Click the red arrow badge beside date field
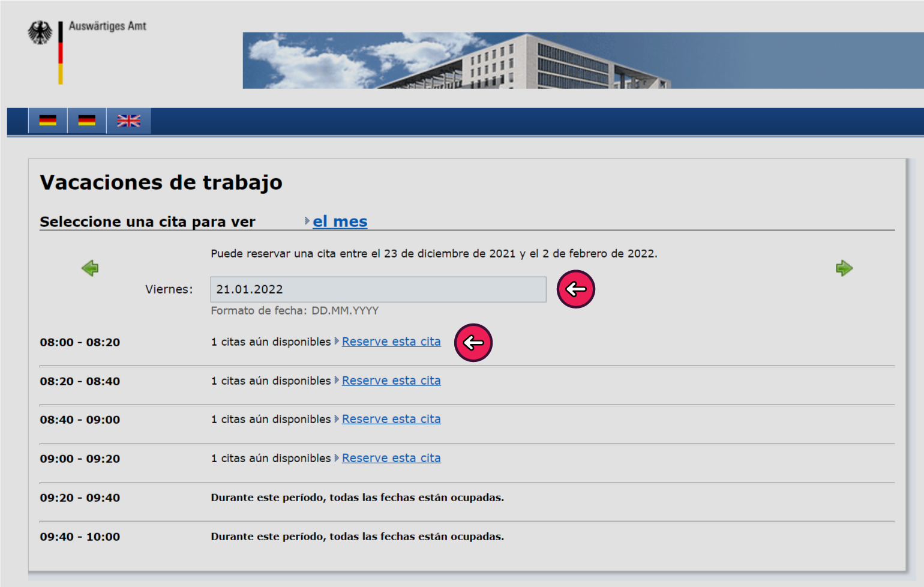This screenshot has width=924, height=587. [575, 289]
